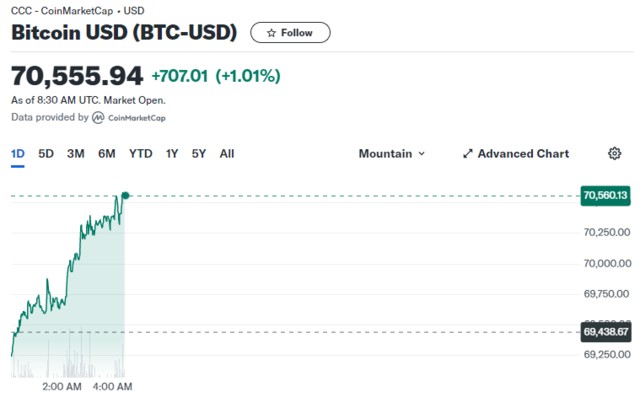This screenshot has width=640, height=397.
Task: Open the Advanced Chart link
Action: click(516, 154)
